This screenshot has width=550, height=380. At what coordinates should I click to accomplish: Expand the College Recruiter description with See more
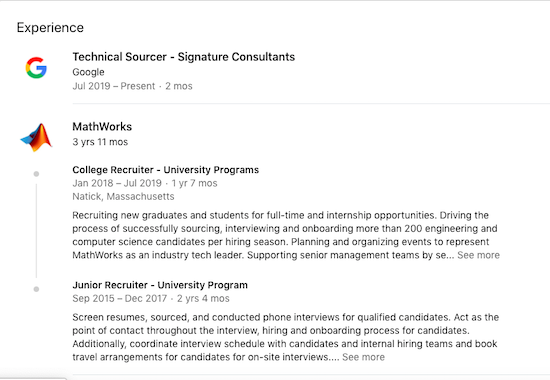click(x=478, y=255)
